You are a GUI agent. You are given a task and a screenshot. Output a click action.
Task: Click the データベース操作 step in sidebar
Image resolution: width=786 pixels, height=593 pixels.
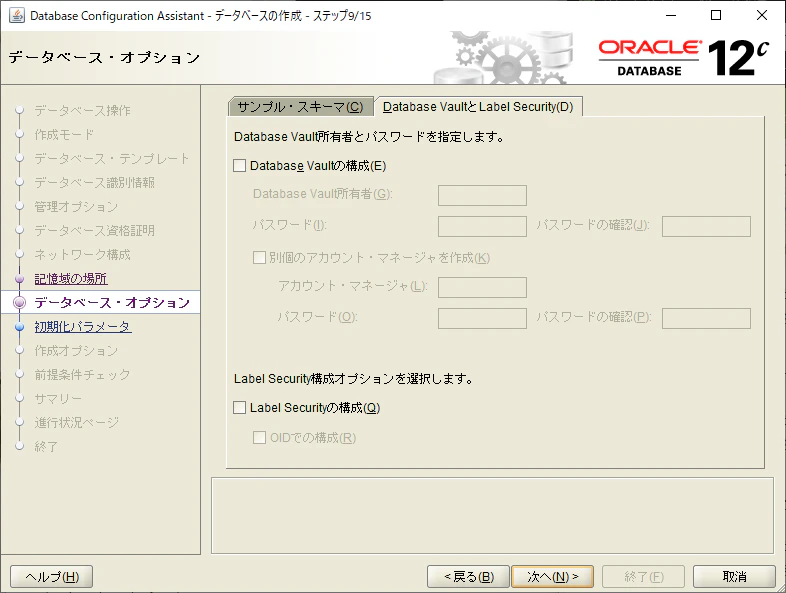coord(82,110)
